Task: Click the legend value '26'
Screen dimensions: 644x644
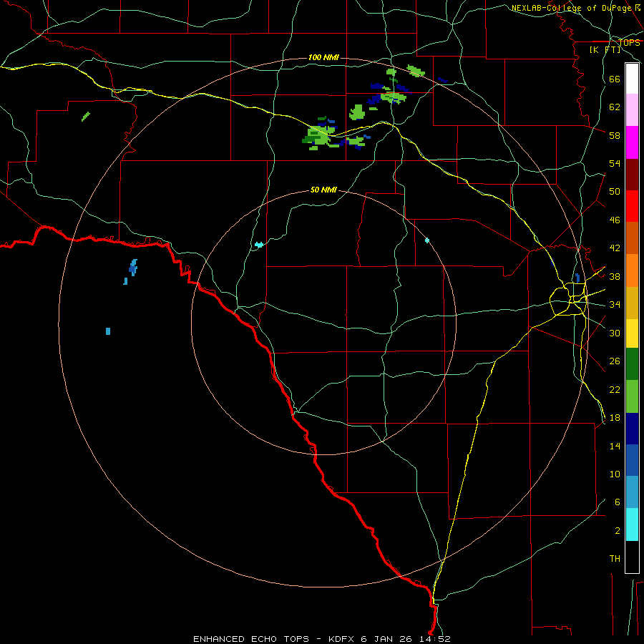Action: click(x=615, y=361)
